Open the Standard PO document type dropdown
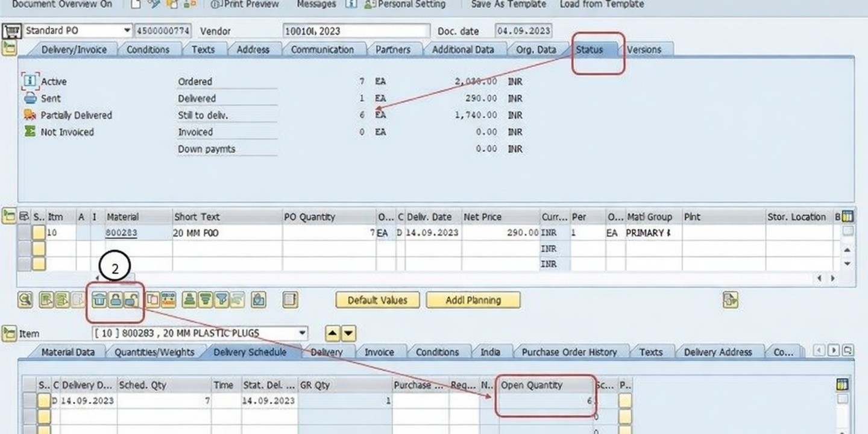Image resolution: width=868 pixels, height=434 pixels. pyautogui.click(x=127, y=31)
